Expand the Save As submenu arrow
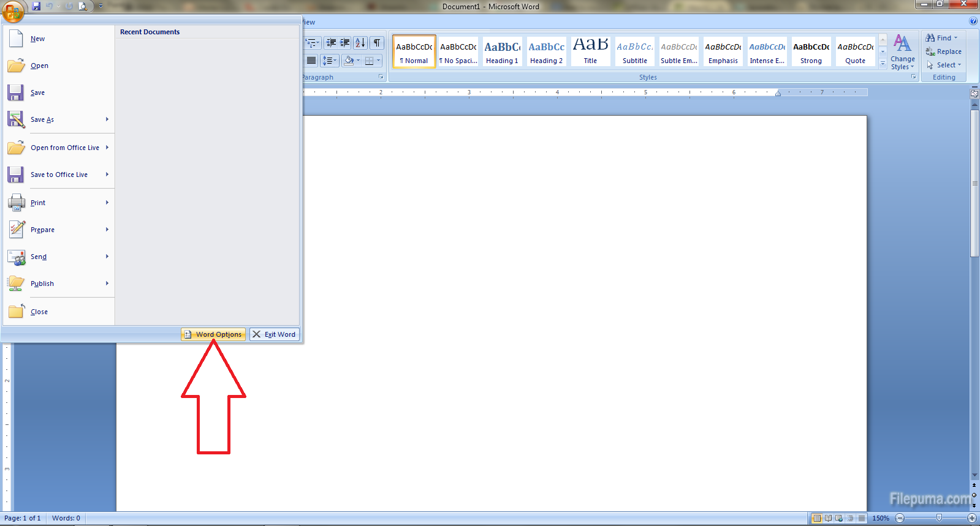The height and width of the screenshot is (526, 980). [107, 119]
